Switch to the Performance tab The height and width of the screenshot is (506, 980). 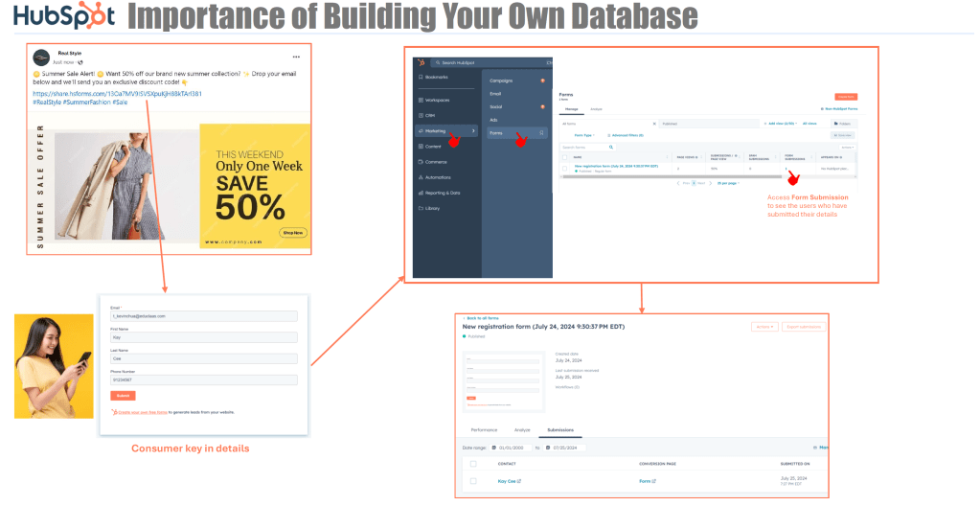point(484,430)
